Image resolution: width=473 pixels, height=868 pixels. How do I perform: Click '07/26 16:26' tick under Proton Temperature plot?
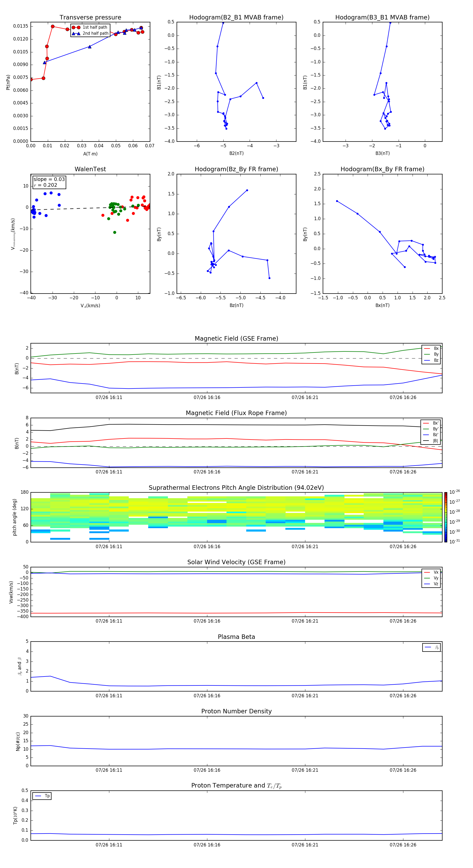(x=403, y=845)
